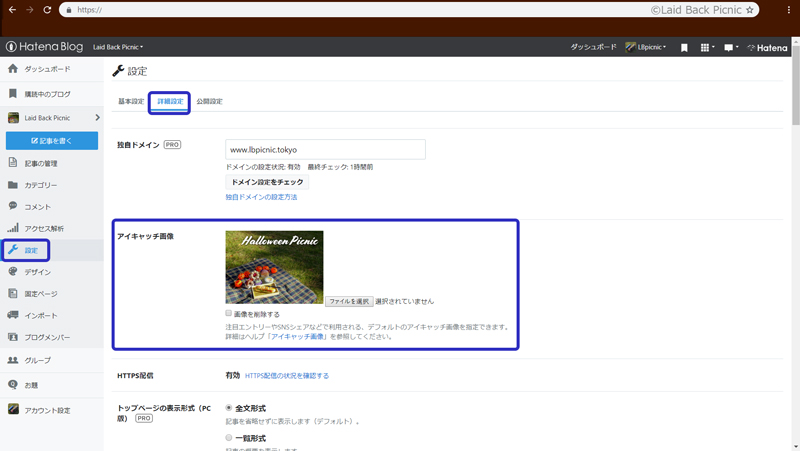
Task: Switch to the 基本設定 tab
Action: pos(131,102)
